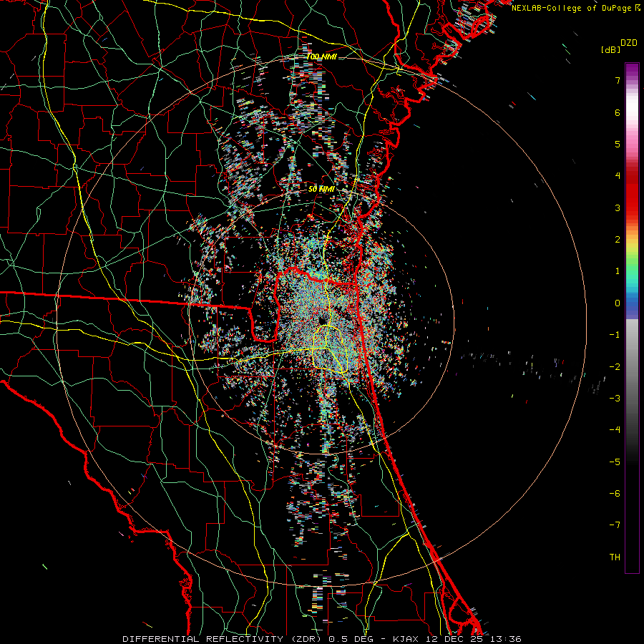The height and width of the screenshot is (644, 644).
Task: Click the [dB] unit label
Action: (611, 49)
